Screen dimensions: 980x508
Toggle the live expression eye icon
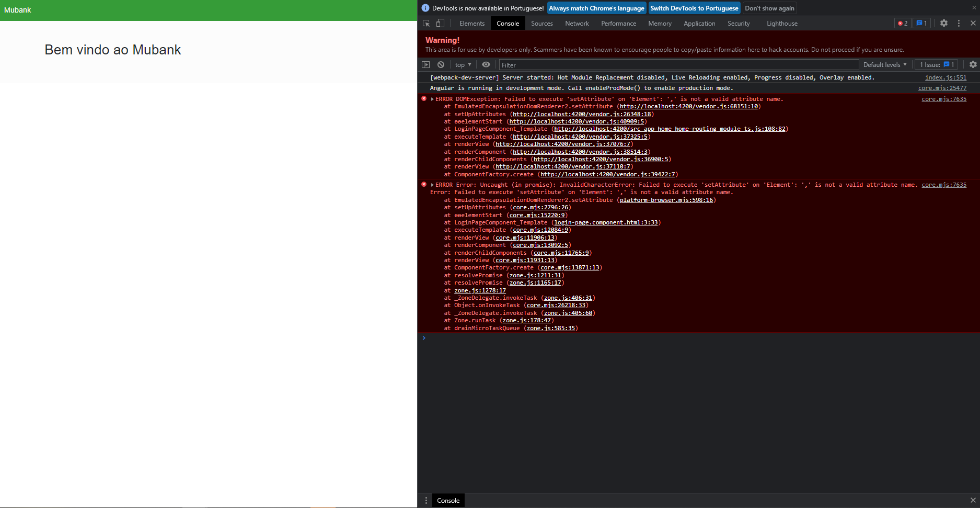486,64
